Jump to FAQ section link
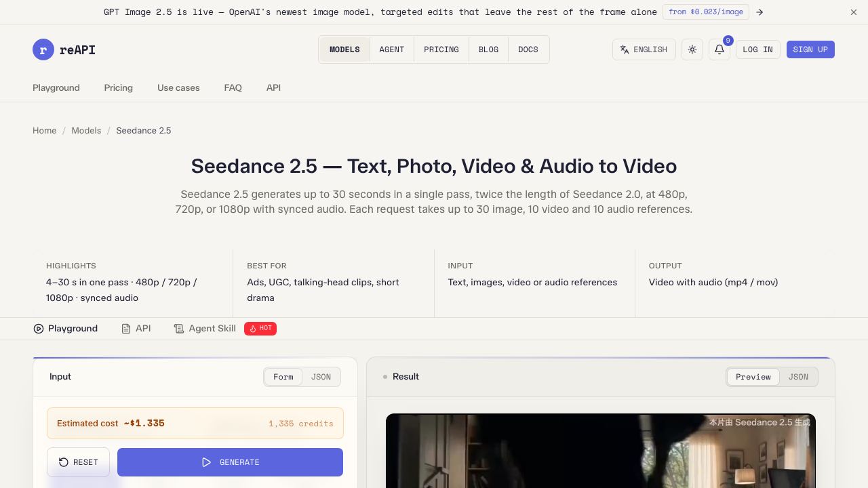This screenshot has width=868, height=488. click(233, 87)
